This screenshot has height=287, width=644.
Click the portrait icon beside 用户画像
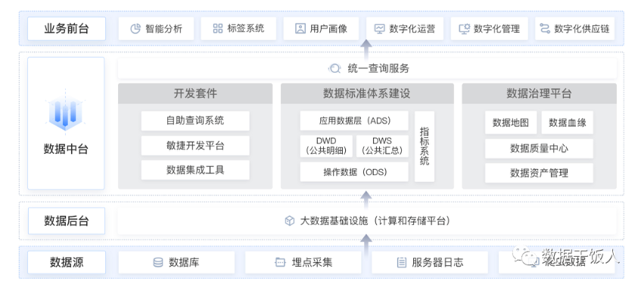click(x=300, y=28)
